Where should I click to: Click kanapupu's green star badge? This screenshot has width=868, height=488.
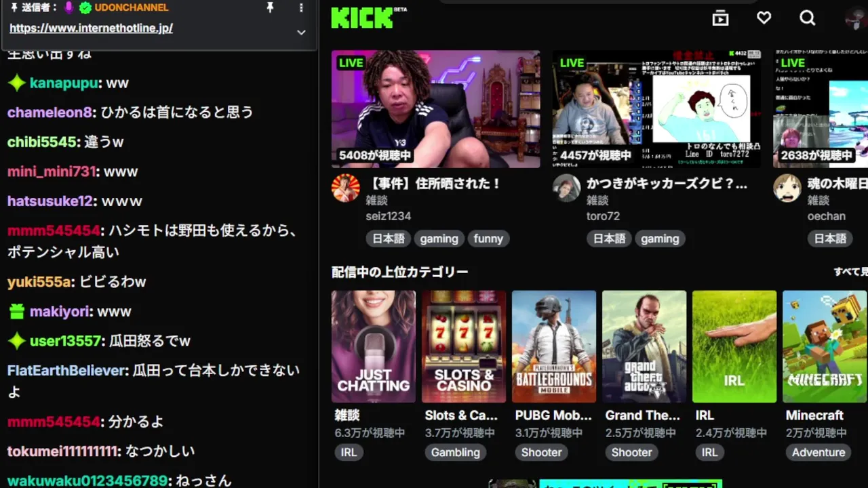16,83
